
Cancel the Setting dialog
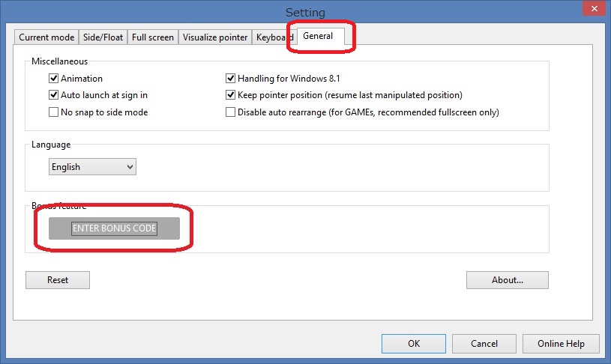(x=484, y=344)
